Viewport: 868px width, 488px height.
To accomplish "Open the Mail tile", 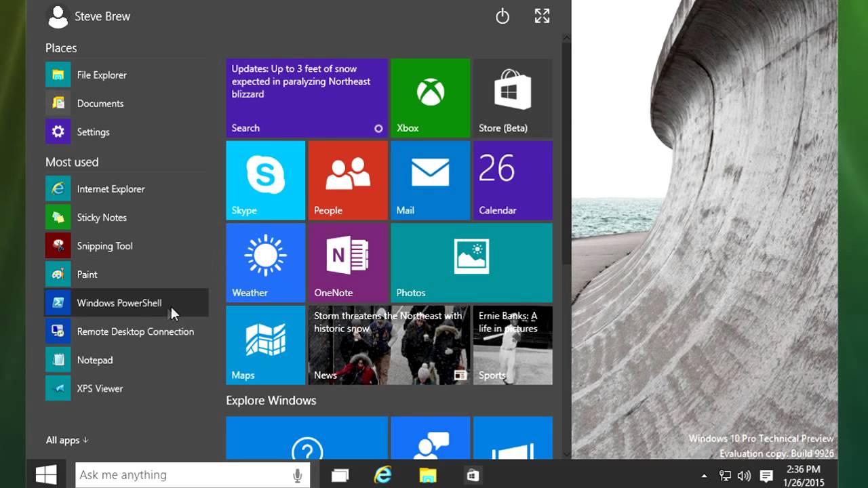I will point(430,180).
